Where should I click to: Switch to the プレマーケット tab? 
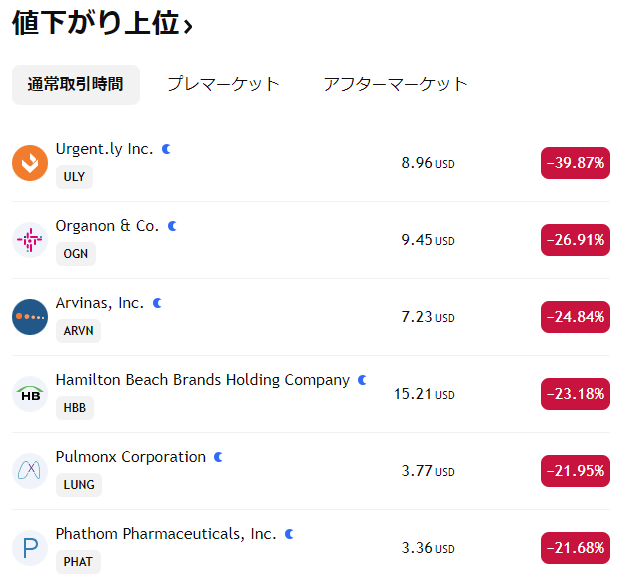click(x=223, y=84)
